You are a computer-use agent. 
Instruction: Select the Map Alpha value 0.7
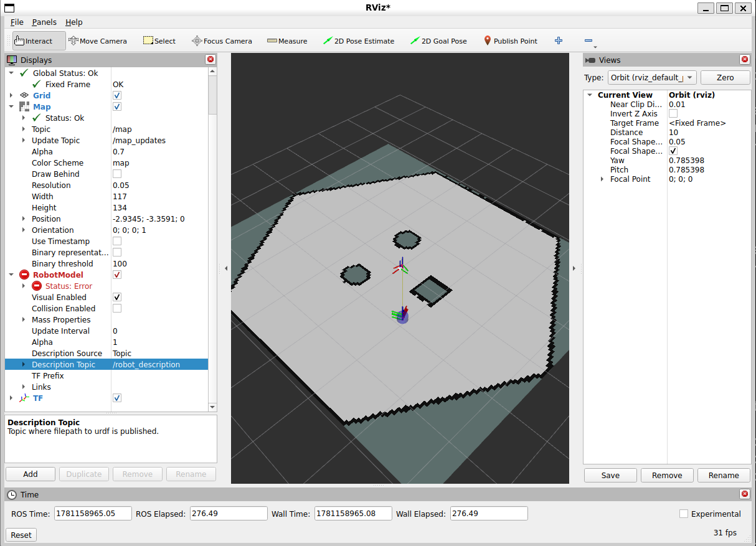point(118,151)
